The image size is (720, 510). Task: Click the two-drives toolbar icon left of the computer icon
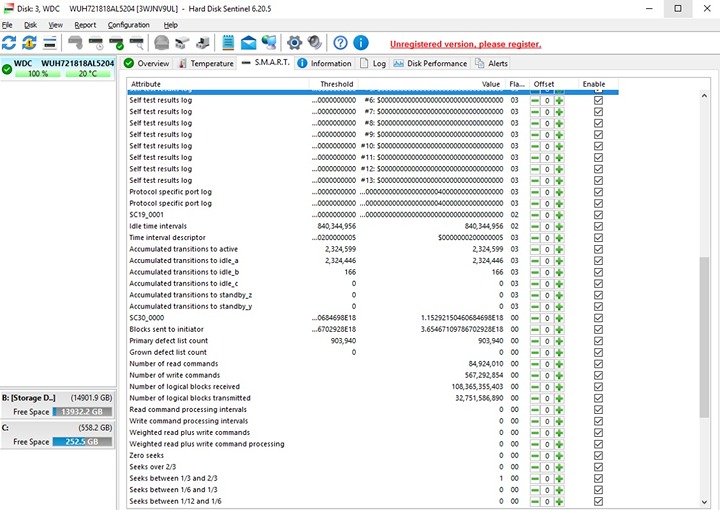pos(182,43)
